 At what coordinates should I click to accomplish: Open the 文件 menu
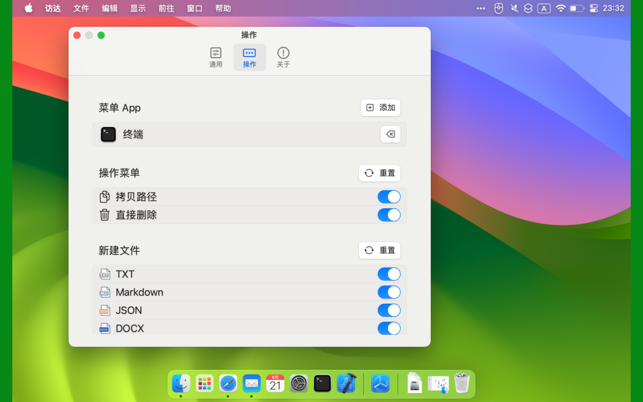click(81, 8)
